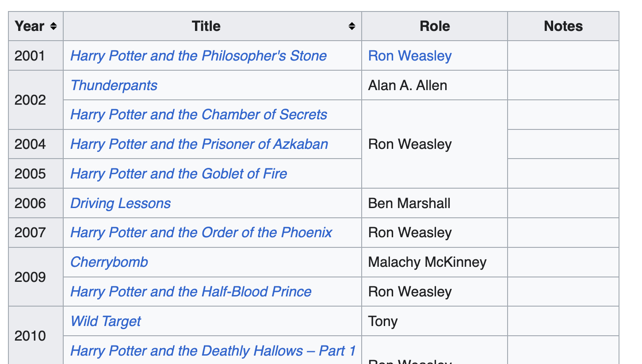
Task: Open the Ron Weasley character link
Action: pyautogui.click(x=410, y=56)
